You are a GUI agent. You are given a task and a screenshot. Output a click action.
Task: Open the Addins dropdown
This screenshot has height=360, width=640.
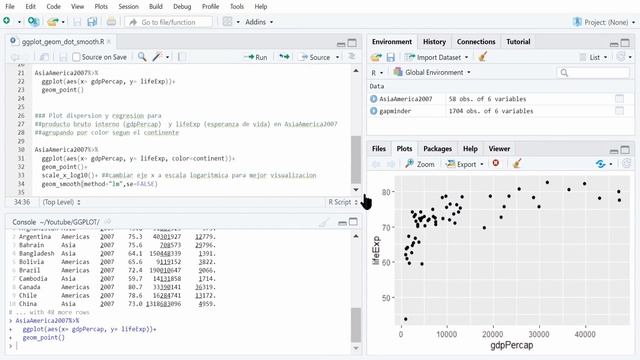[259, 22]
